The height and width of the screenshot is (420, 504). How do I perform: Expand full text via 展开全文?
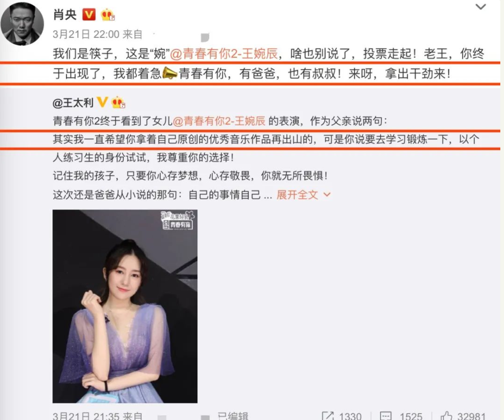click(x=297, y=194)
